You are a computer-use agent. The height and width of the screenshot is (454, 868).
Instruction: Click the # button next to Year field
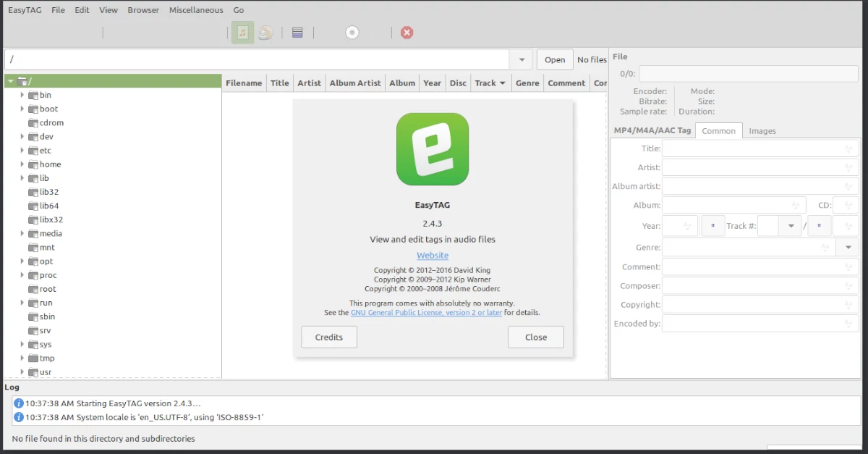point(713,226)
